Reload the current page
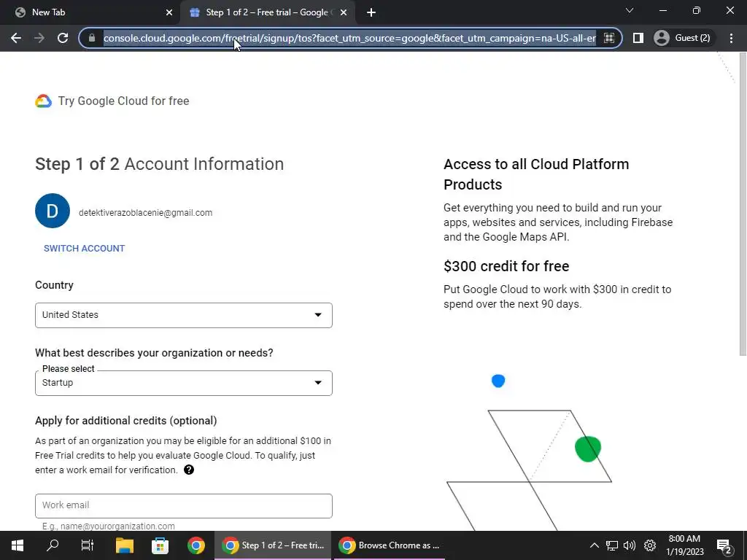 [x=63, y=38]
